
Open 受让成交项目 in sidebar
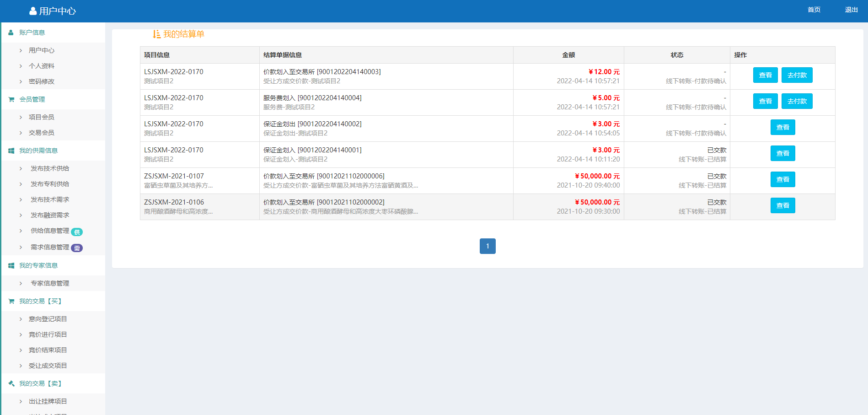click(48, 366)
